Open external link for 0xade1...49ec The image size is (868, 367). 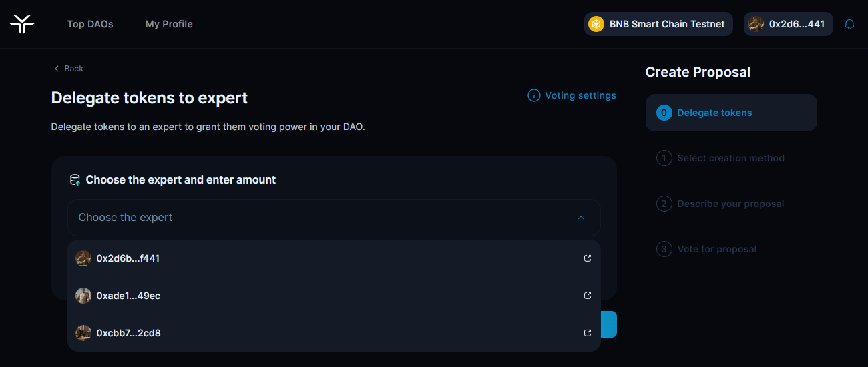[588, 296]
